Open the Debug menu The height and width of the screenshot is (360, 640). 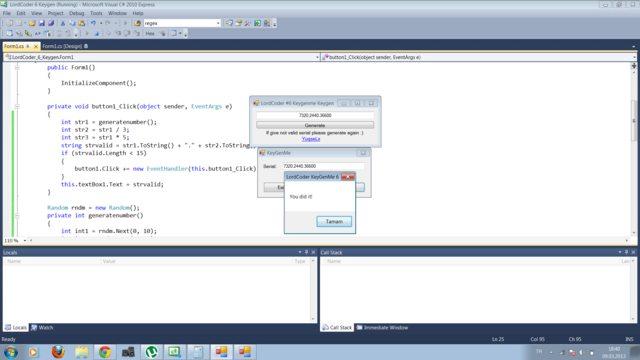coord(76,13)
